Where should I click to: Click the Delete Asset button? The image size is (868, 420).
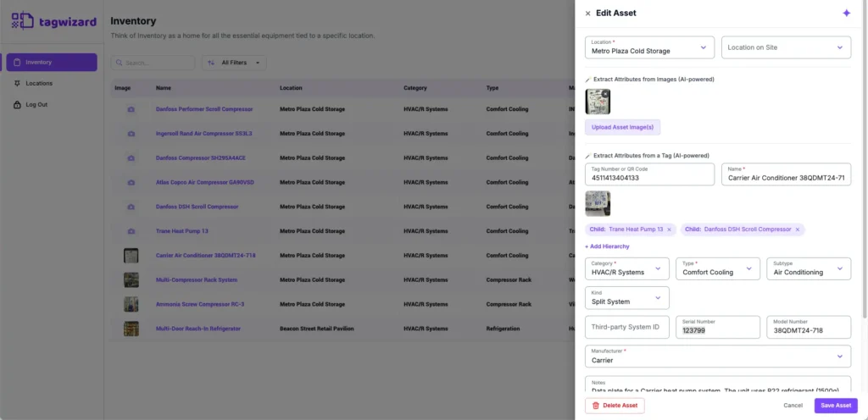tap(615, 406)
